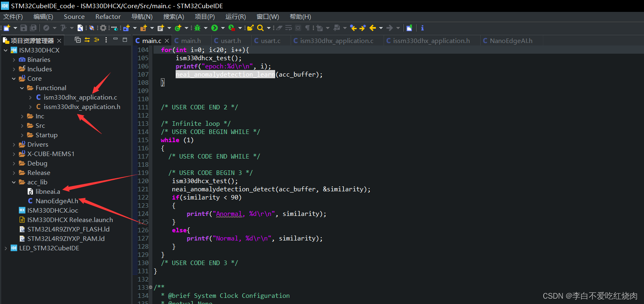Maximize the project explorer panel
This screenshot has height=304, width=644.
(125, 40)
